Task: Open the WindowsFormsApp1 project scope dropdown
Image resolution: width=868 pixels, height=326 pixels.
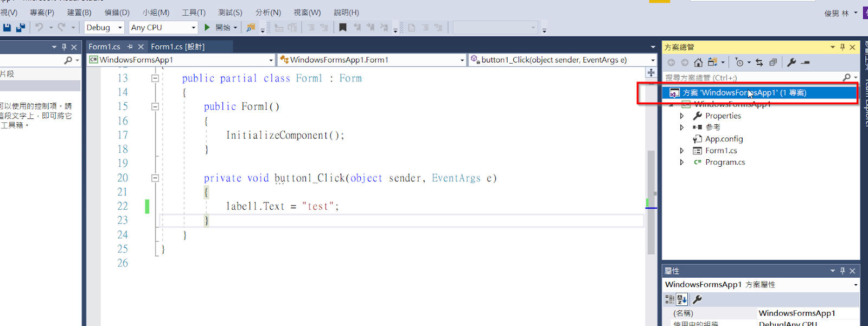Action: point(271,60)
